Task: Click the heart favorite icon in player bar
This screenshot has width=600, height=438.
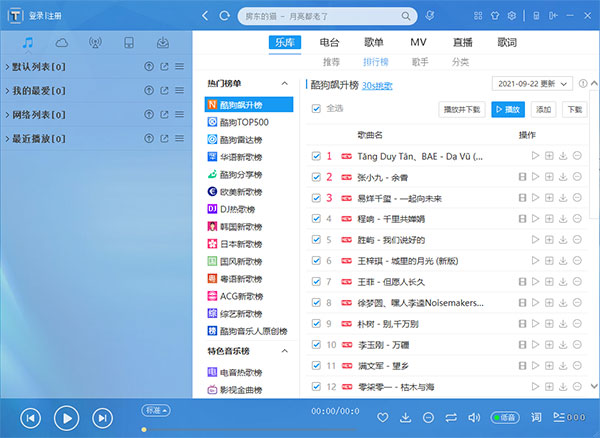Action: [x=382, y=417]
